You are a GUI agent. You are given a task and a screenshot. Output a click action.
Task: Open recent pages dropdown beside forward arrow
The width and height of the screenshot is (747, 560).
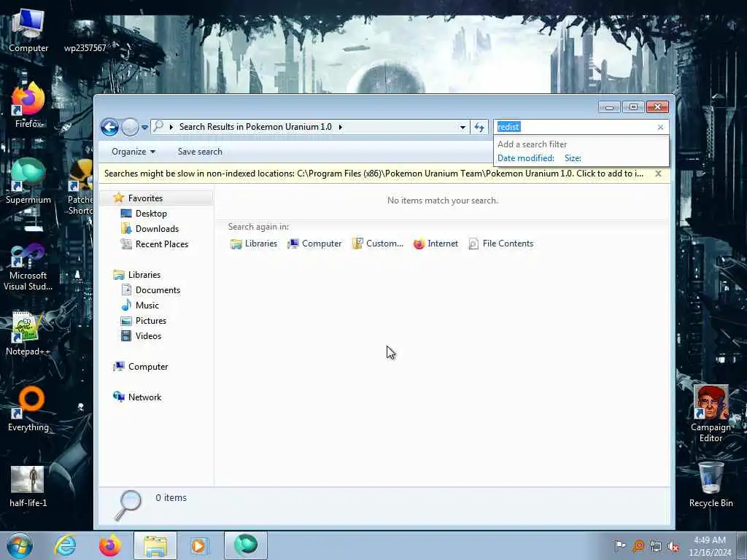144,127
